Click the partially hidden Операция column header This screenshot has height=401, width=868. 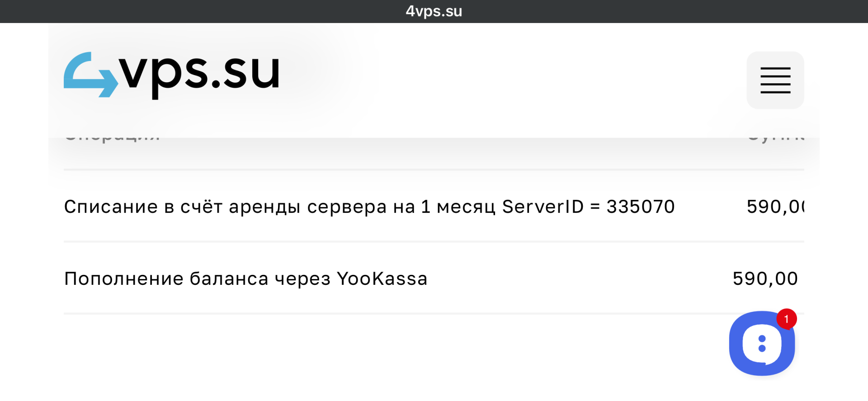(x=112, y=137)
